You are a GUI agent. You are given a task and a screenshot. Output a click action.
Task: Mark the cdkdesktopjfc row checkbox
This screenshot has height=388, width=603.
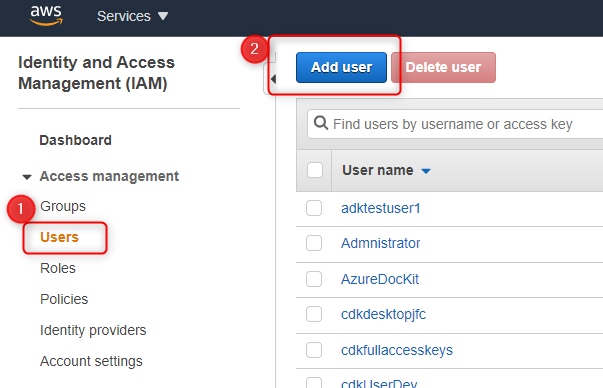coord(314,314)
